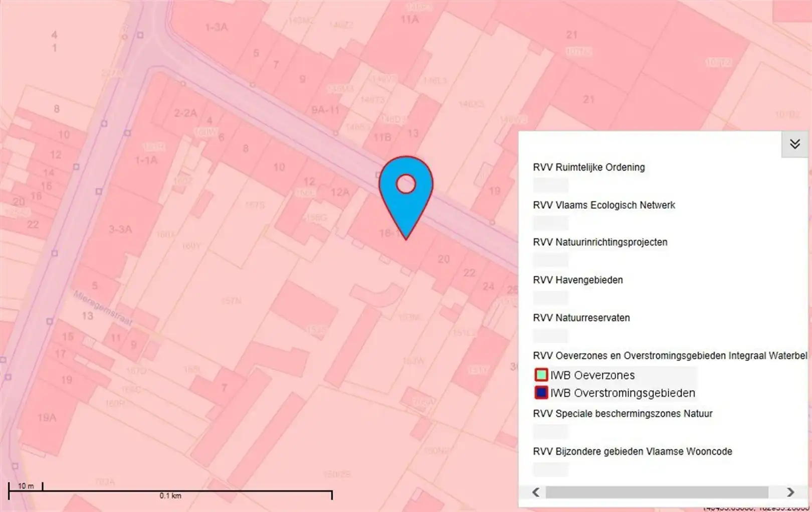The height and width of the screenshot is (512, 812).
Task: Click the green IWB Oeverzones swatch
Action: (541, 375)
